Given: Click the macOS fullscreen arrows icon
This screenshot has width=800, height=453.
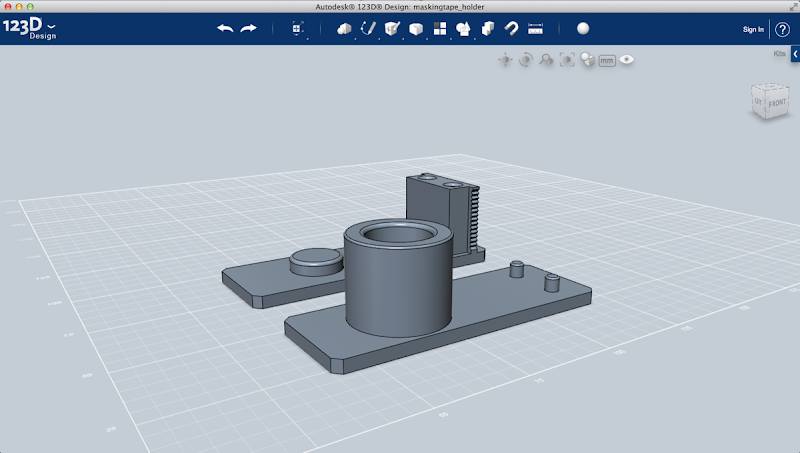Looking at the screenshot, I should click(x=793, y=7).
